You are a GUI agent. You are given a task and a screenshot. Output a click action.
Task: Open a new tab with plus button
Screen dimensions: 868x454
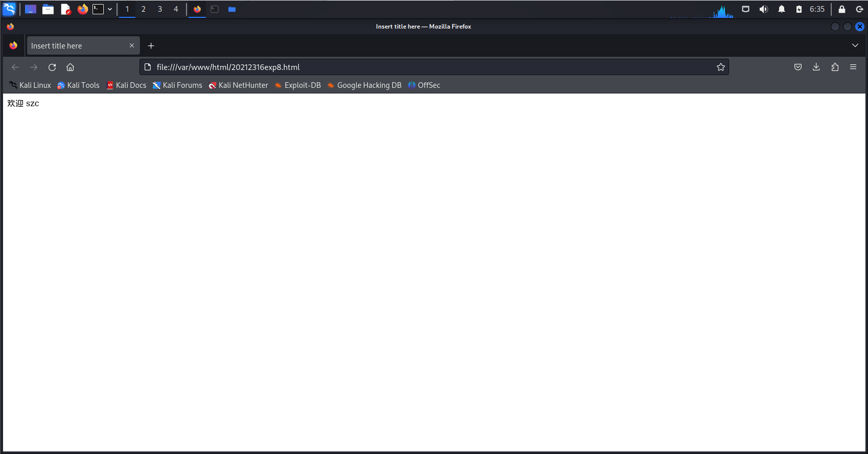[x=151, y=45]
